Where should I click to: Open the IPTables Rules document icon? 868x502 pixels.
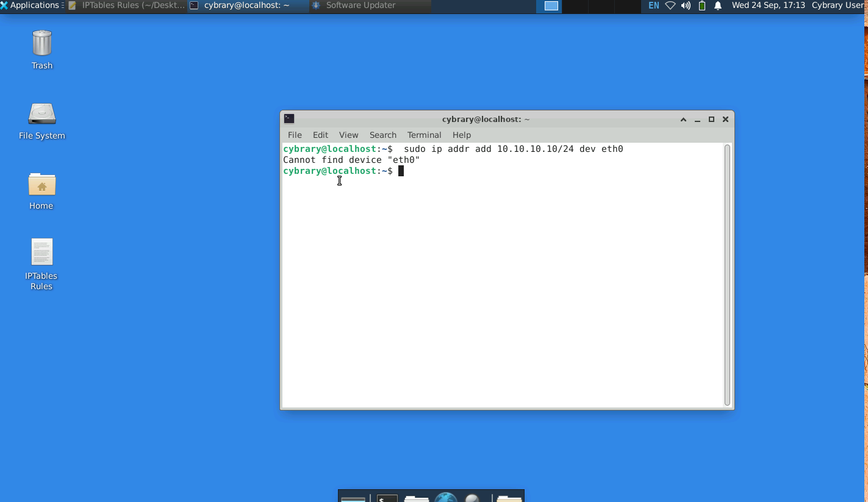coord(41,253)
